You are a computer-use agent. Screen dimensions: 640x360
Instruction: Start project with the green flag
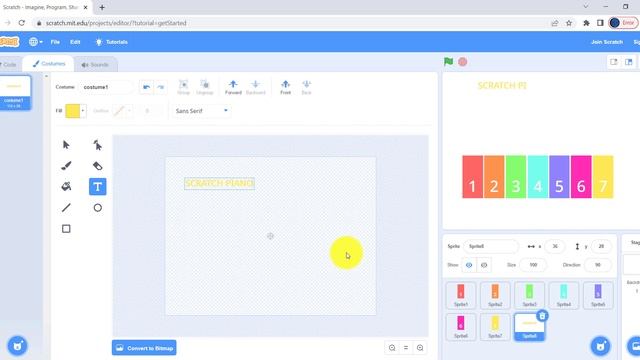pos(449,62)
